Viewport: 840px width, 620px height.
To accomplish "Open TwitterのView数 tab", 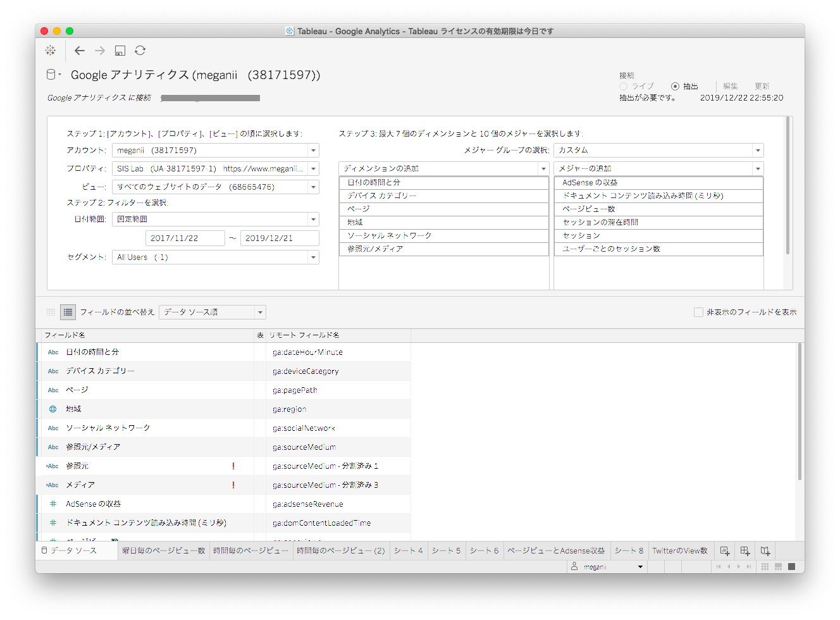I will [x=681, y=551].
